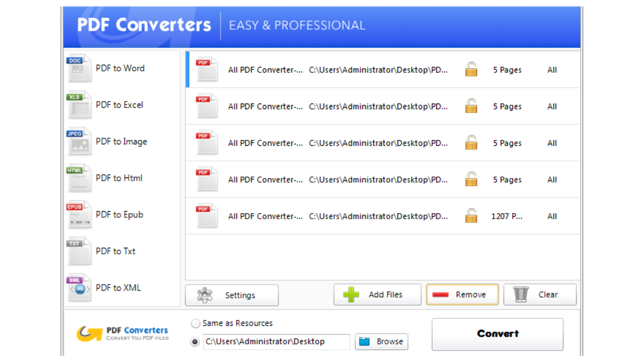
Task: Click the PDF to Word DOC icon
Action: 79,68
